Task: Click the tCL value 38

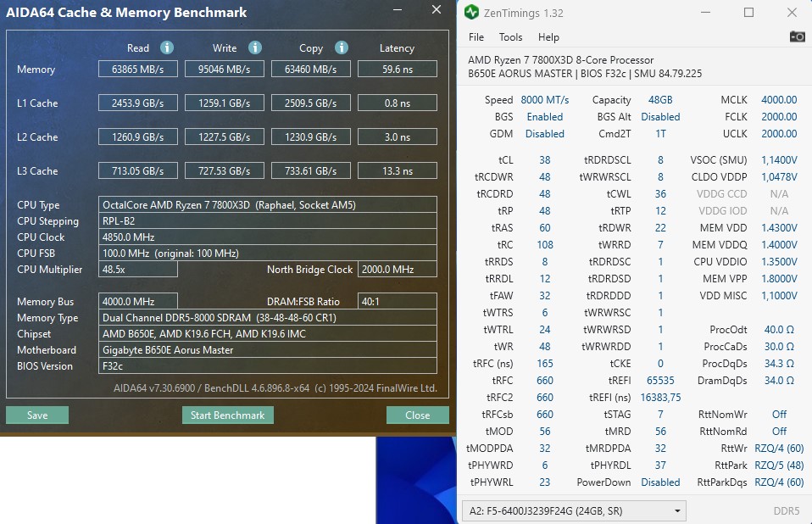Action: (545, 160)
